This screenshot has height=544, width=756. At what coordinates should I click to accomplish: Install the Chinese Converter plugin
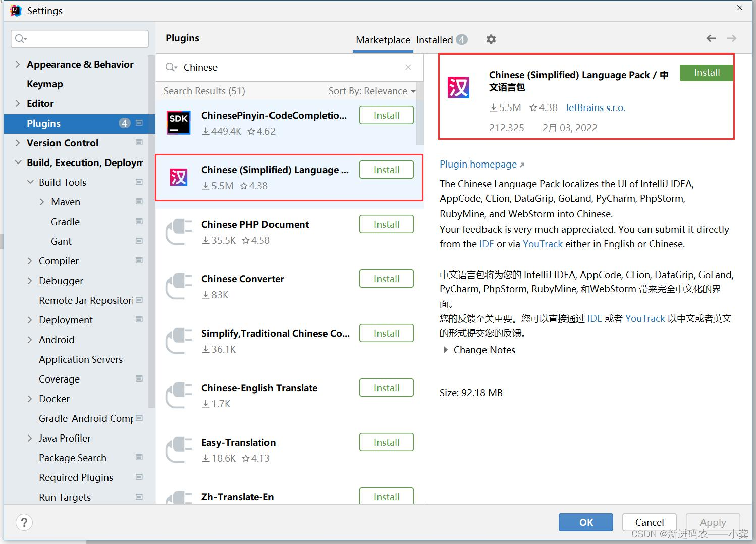pos(387,279)
